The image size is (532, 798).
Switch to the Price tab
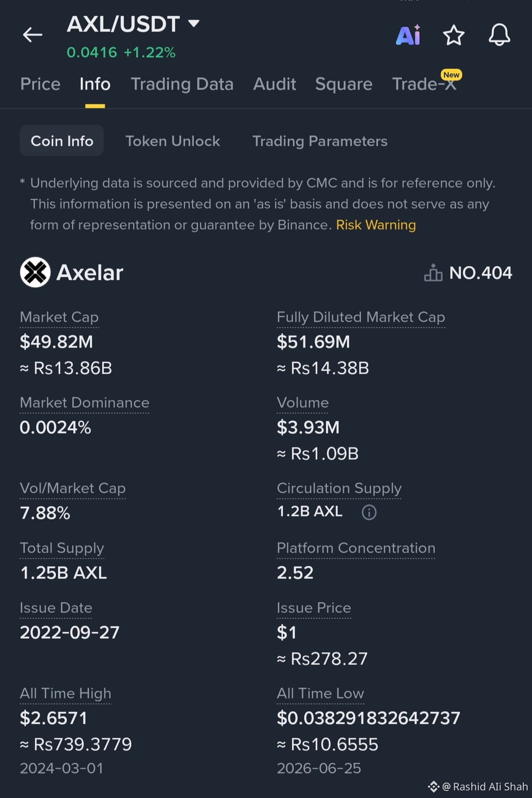41,84
